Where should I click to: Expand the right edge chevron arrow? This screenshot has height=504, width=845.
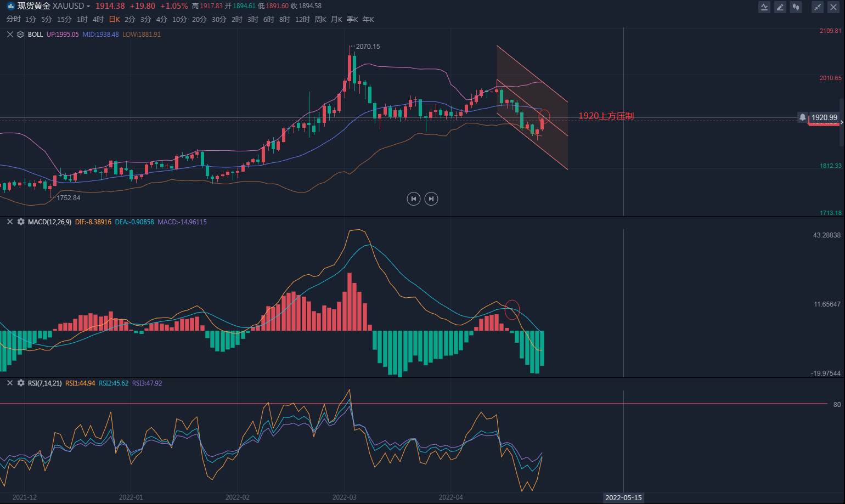tap(842, 122)
